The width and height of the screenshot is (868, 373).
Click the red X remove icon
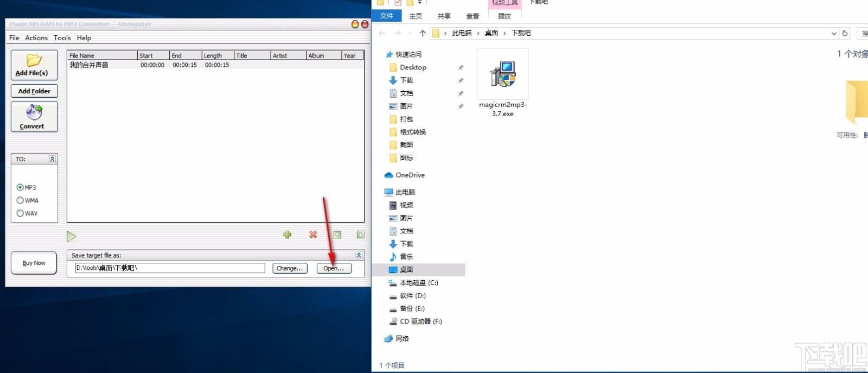tap(313, 235)
